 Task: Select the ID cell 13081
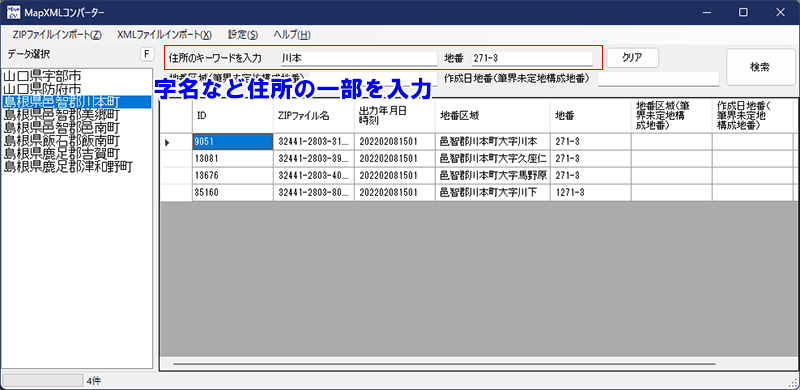(233, 159)
